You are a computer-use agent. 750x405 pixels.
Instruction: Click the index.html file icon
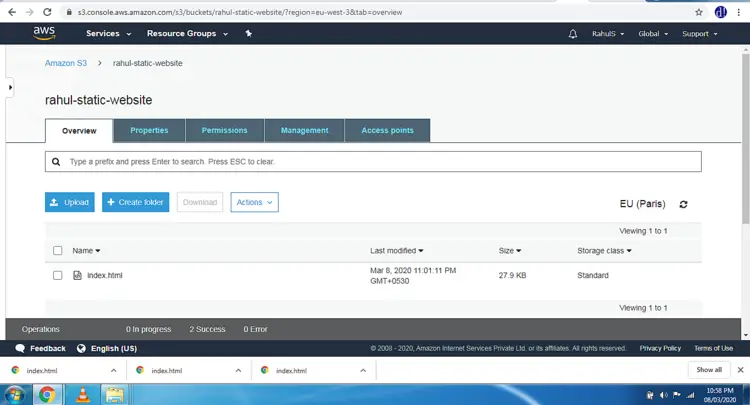pyautogui.click(x=77, y=275)
